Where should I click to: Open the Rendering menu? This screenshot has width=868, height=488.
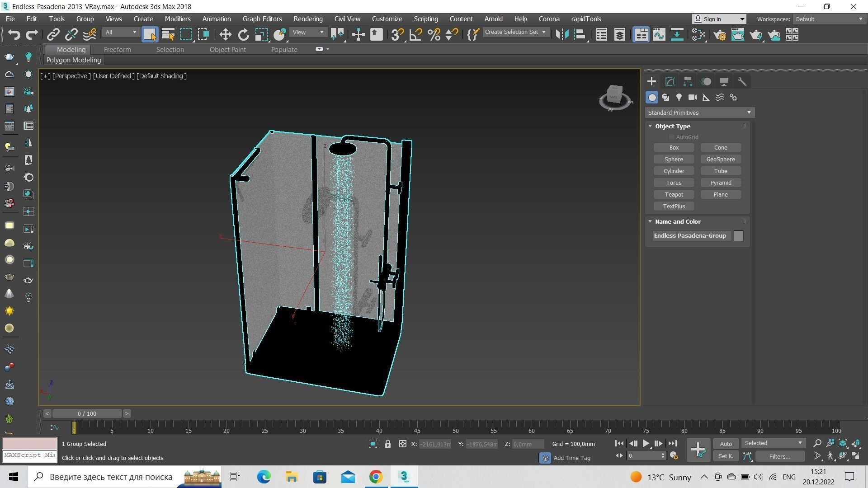pyautogui.click(x=308, y=19)
